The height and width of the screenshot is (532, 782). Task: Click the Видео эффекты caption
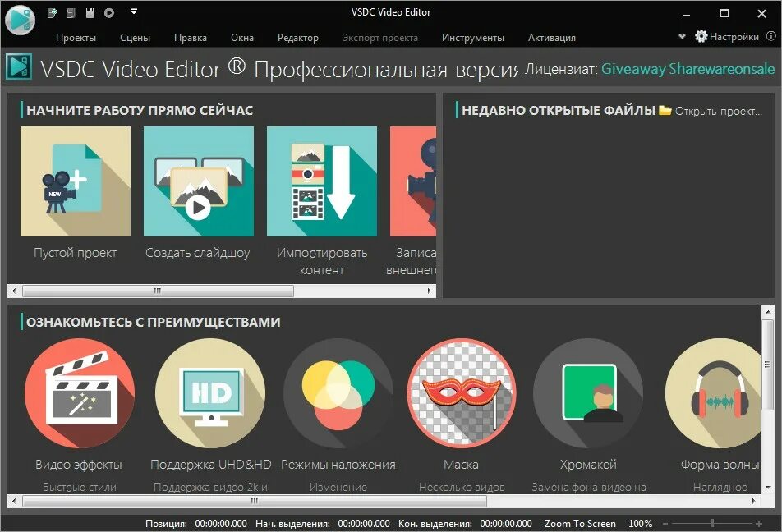click(79, 465)
